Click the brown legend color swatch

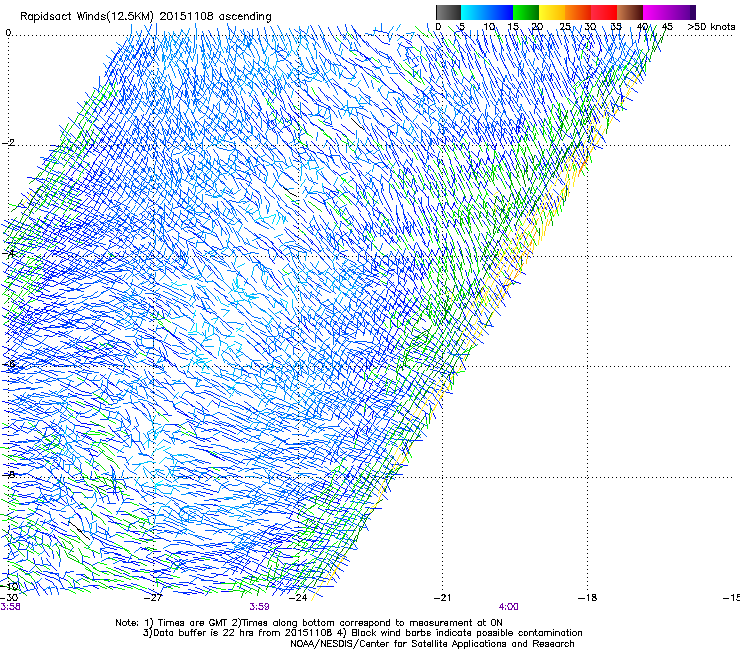click(x=630, y=12)
